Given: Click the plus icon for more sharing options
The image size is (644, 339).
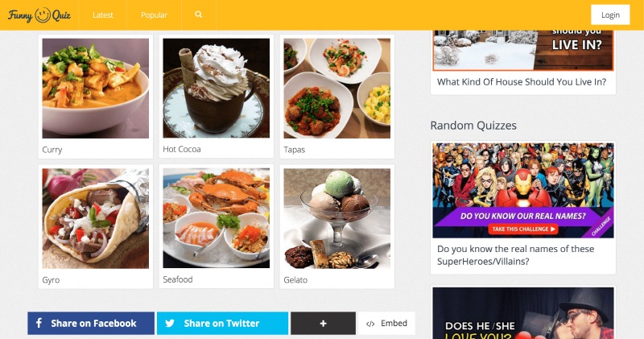Looking at the screenshot, I should pyautogui.click(x=324, y=324).
